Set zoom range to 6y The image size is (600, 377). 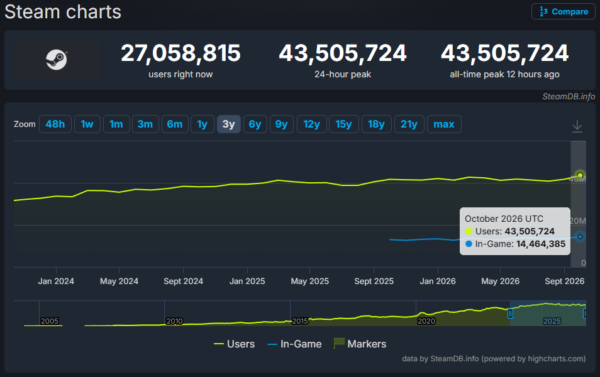tap(255, 124)
